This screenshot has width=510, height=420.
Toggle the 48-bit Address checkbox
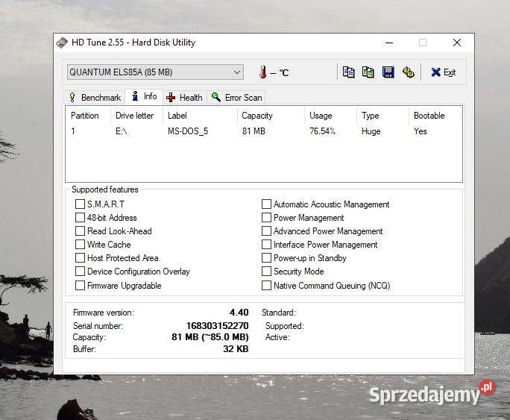80,217
